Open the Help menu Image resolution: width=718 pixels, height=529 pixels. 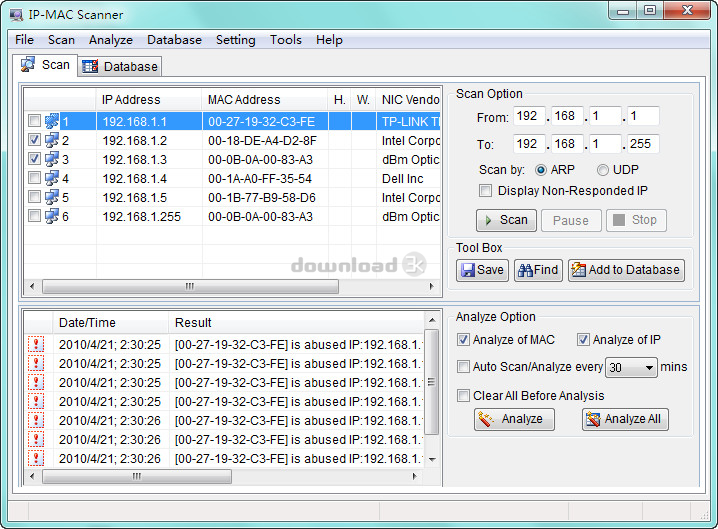click(329, 40)
